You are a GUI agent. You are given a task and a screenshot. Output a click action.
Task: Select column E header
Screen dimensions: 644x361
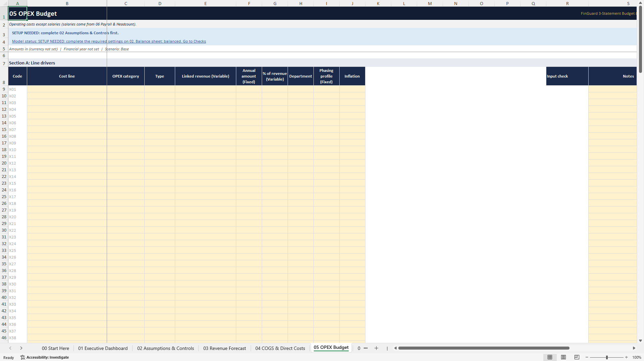pos(205,3)
